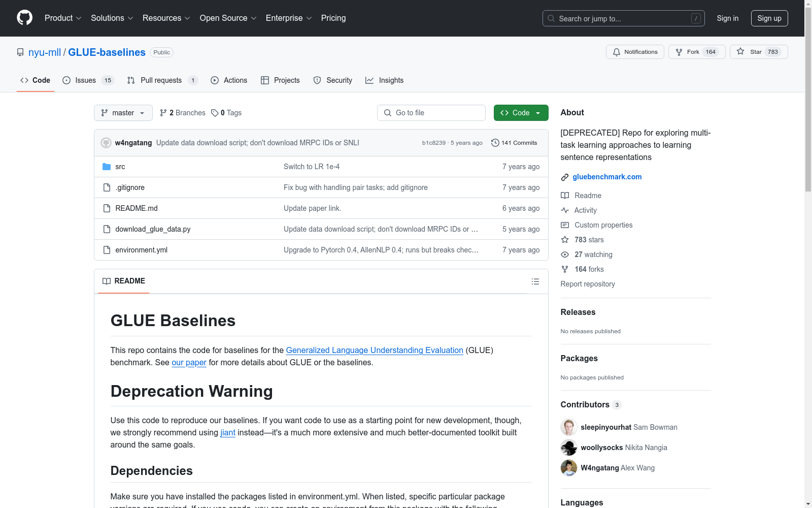Expand the Solutions menu
Image resolution: width=812 pixels, height=508 pixels.
pyautogui.click(x=112, y=18)
